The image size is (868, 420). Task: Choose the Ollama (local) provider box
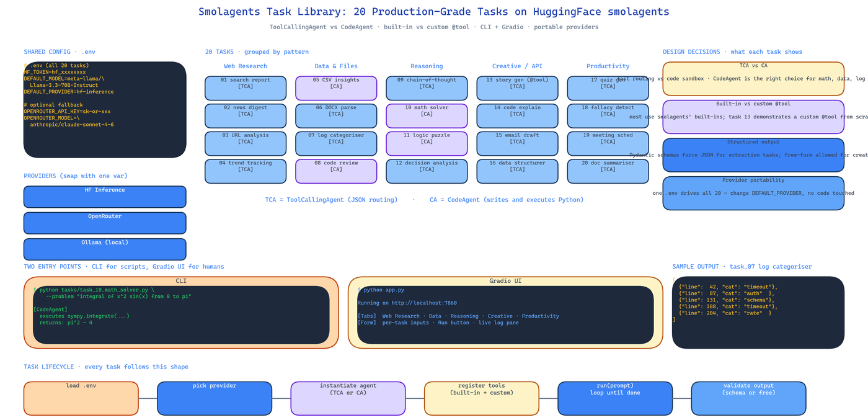point(105,249)
